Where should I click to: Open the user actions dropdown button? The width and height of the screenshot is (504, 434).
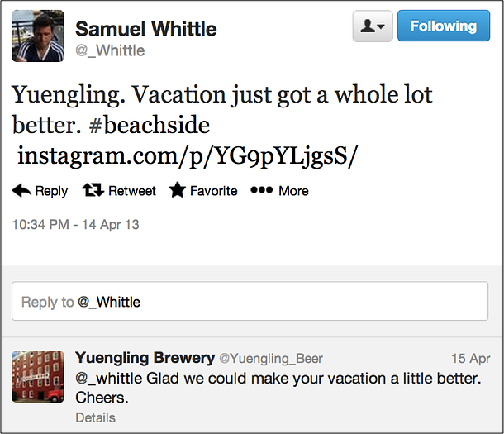372,26
